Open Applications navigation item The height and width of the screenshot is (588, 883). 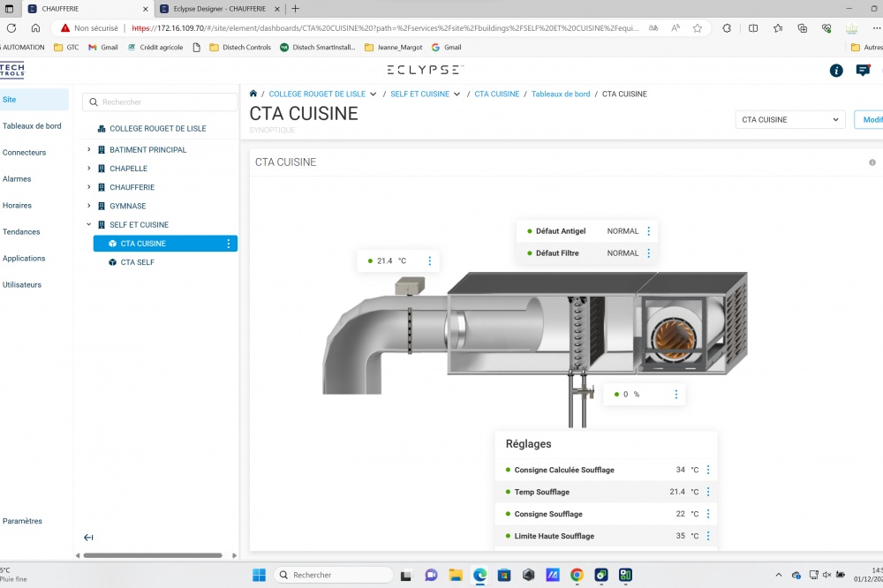pyautogui.click(x=24, y=258)
